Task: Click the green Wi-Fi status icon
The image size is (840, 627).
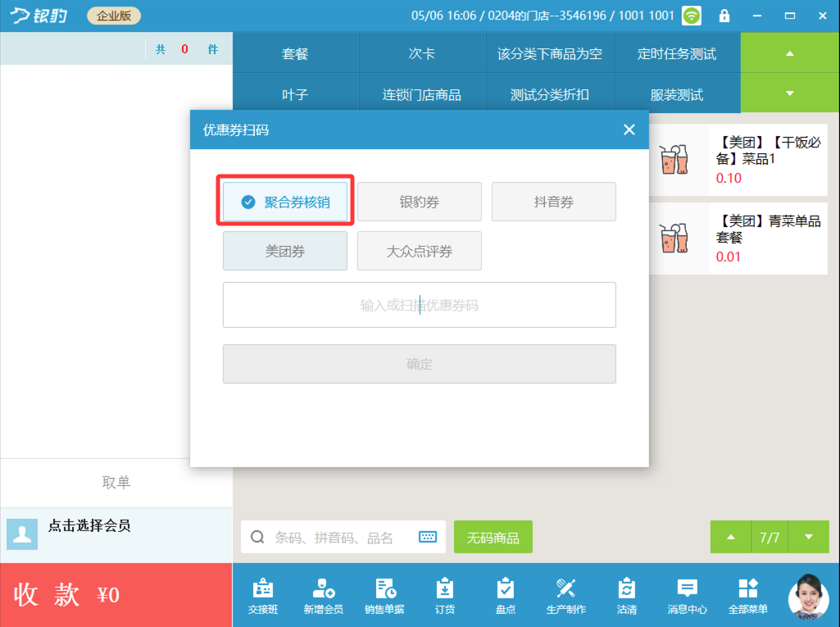Action: (x=691, y=16)
